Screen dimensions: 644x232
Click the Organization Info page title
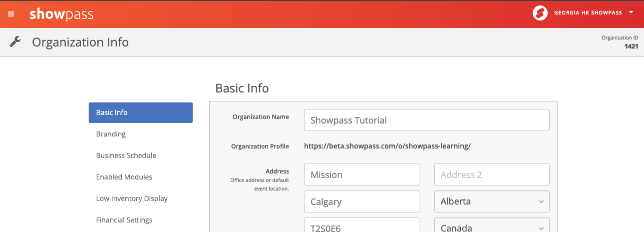pyautogui.click(x=80, y=42)
